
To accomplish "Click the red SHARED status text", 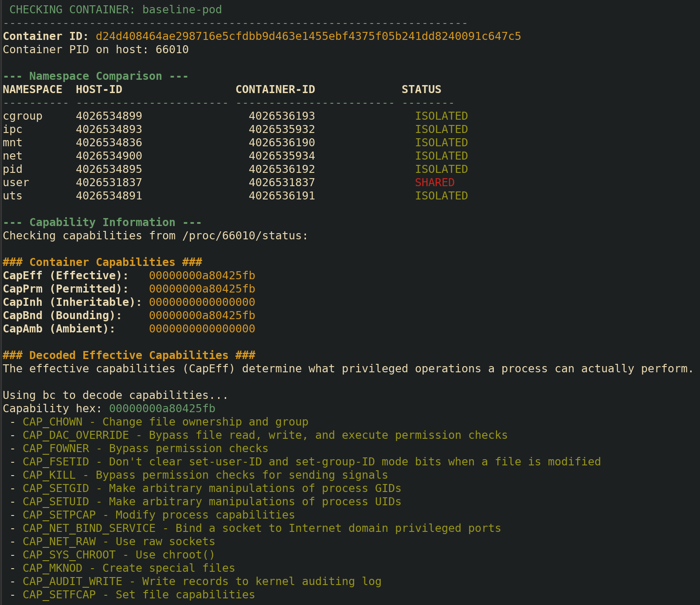I will coord(434,183).
